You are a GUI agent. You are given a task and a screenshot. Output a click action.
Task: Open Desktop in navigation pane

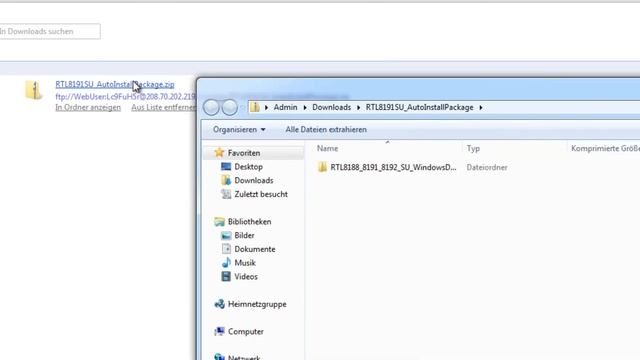click(248, 167)
